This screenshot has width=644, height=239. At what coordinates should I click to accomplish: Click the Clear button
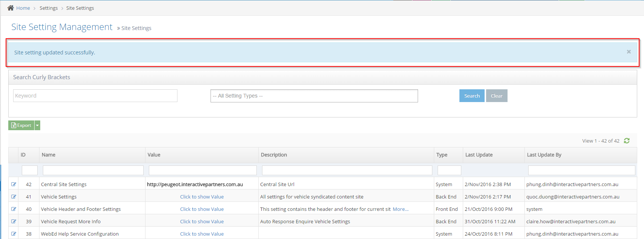pos(496,96)
